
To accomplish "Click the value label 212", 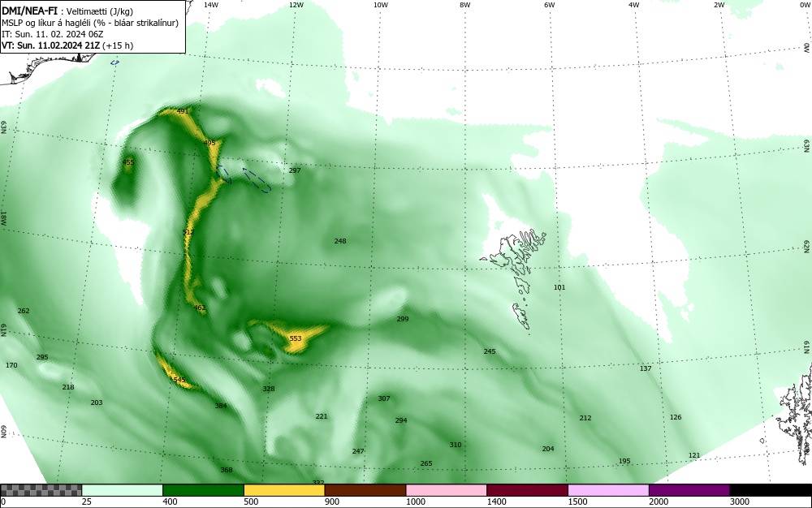I will click(x=585, y=418).
